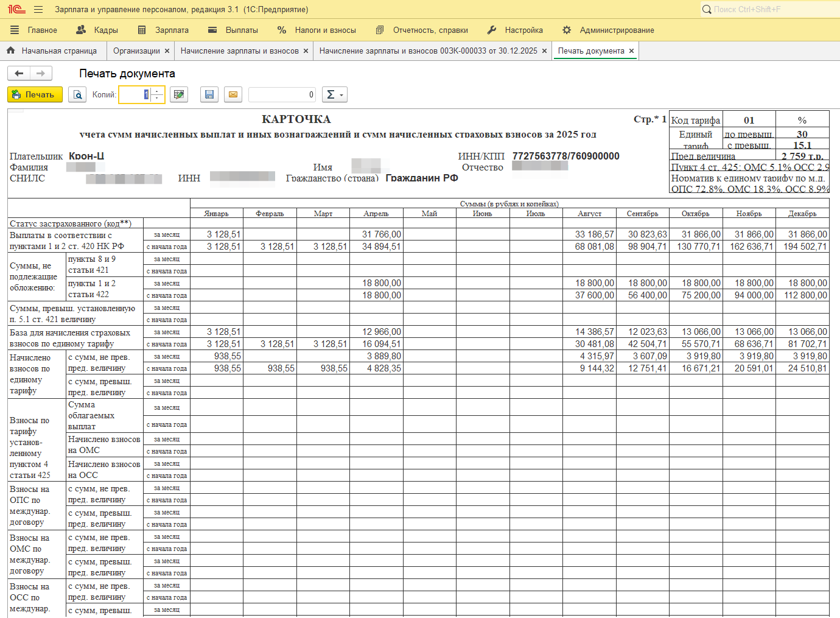Go forward with the right arrow

tap(41, 74)
